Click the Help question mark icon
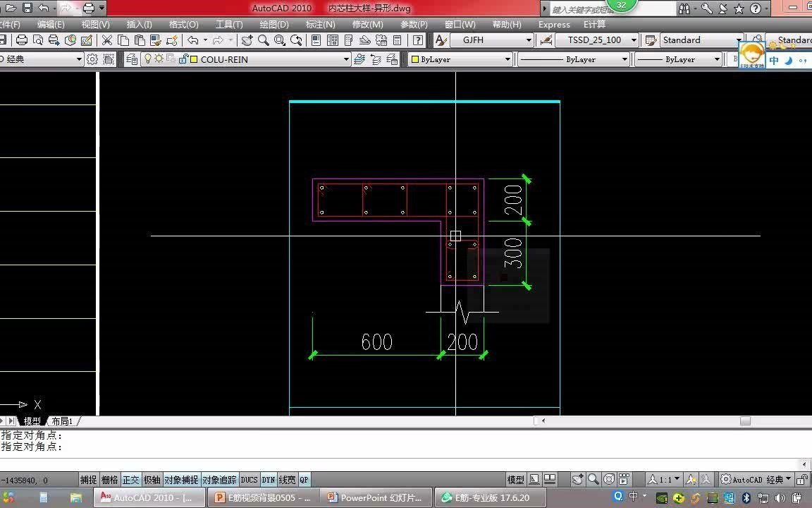 click(x=417, y=40)
